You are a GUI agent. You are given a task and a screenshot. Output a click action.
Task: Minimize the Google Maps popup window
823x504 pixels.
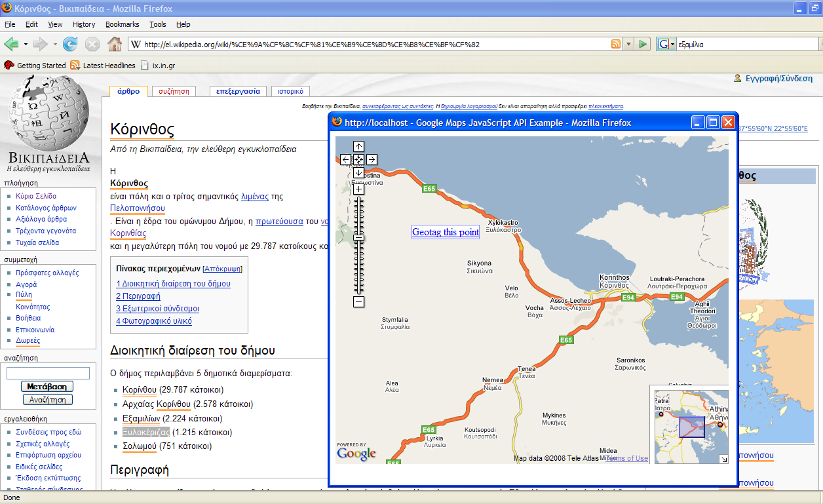(x=699, y=123)
